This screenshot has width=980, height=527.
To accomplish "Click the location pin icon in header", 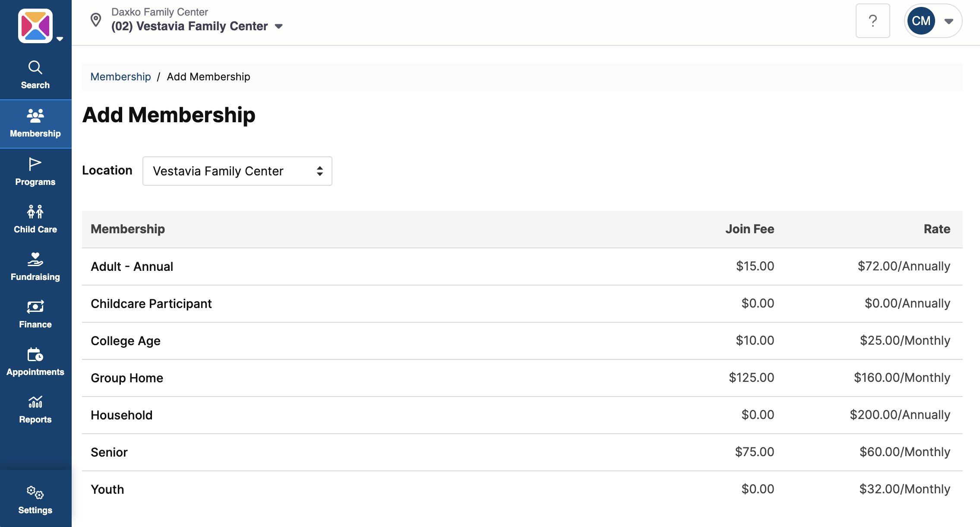I will pyautogui.click(x=96, y=20).
